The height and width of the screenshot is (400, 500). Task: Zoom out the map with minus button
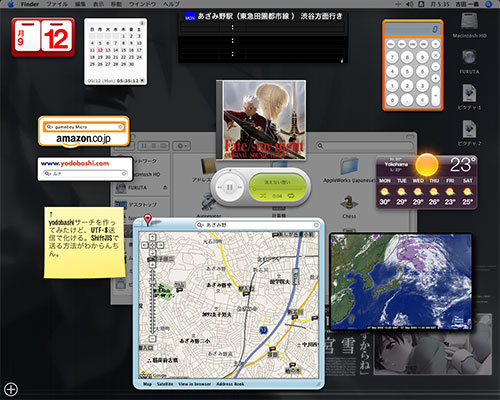click(x=152, y=339)
